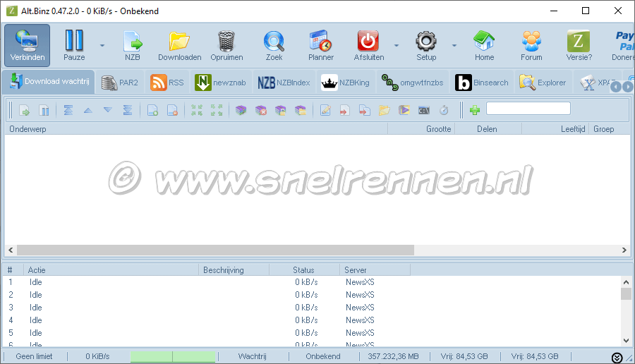Click the Afsluiten power button
Screen dimensions: 635x364
click(x=368, y=45)
